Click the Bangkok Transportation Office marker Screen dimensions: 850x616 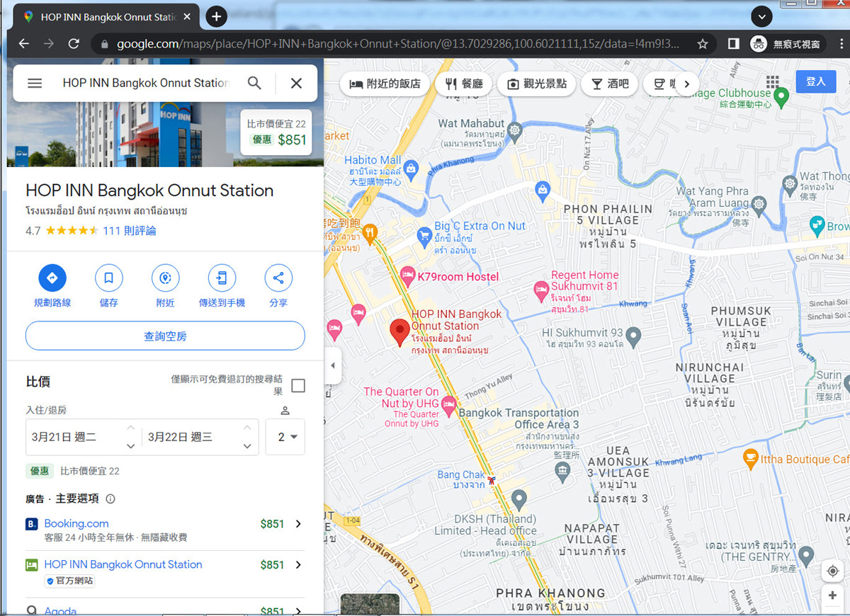tap(564, 471)
